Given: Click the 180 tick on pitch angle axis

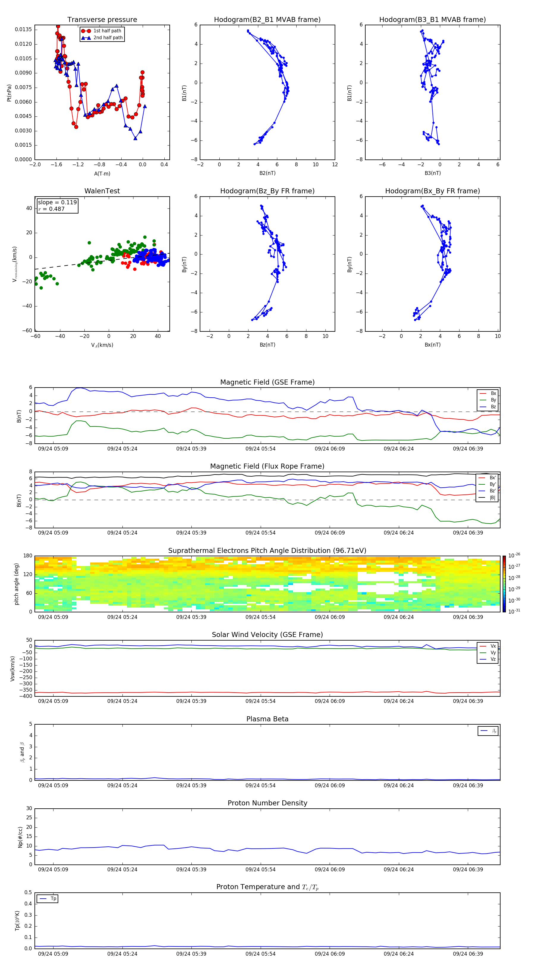Looking at the screenshot, I should coord(28,556).
